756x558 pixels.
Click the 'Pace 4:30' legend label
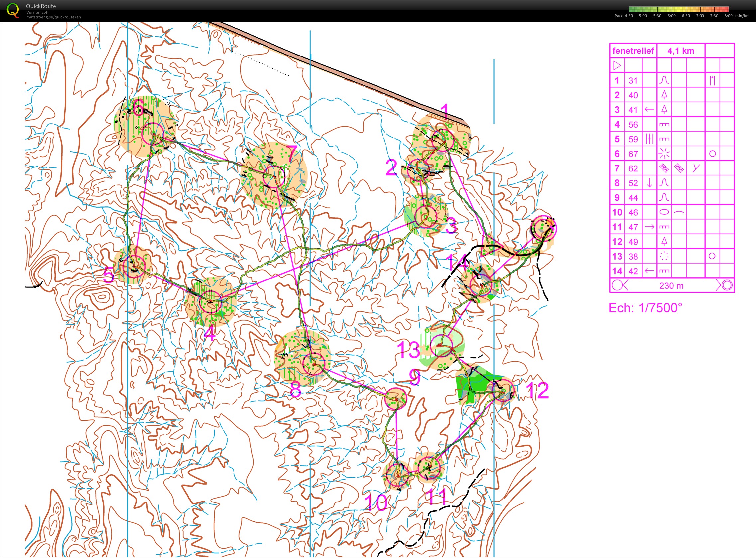[x=624, y=16]
